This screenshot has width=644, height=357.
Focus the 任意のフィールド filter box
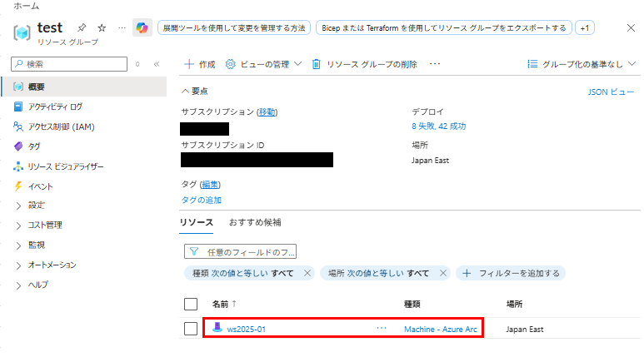[x=240, y=251]
